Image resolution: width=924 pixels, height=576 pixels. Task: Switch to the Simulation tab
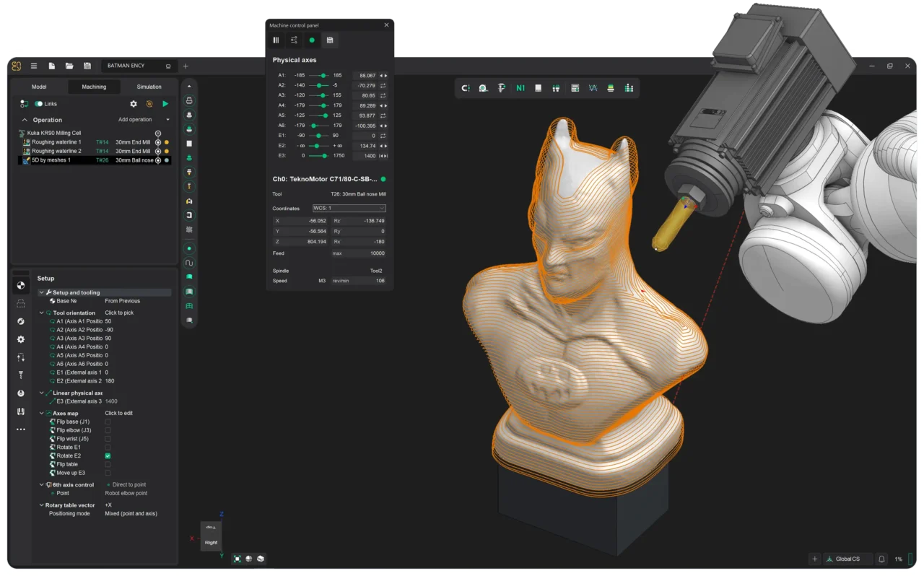click(149, 87)
